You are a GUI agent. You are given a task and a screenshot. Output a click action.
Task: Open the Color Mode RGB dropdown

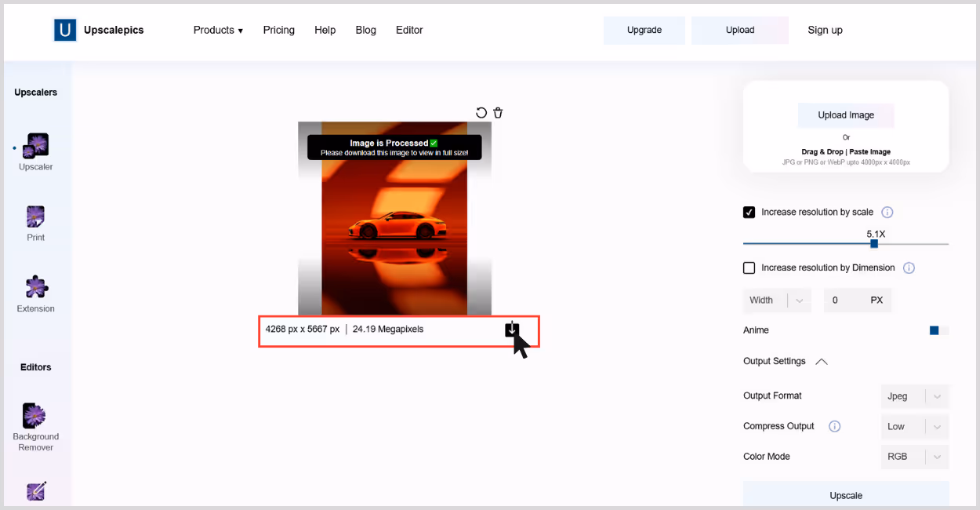tap(915, 457)
